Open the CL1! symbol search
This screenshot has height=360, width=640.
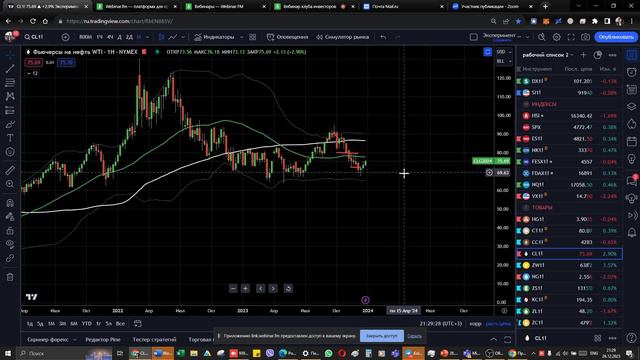[34, 37]
